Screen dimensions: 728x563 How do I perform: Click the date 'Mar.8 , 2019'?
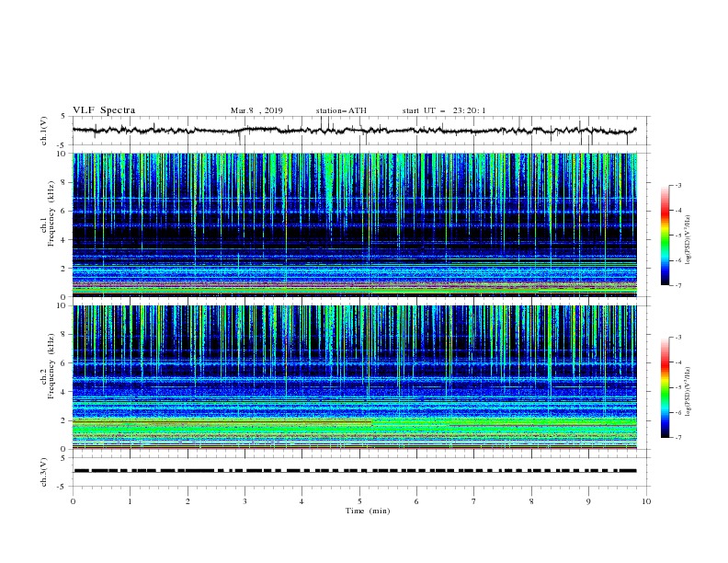click(x=256, y=110)
